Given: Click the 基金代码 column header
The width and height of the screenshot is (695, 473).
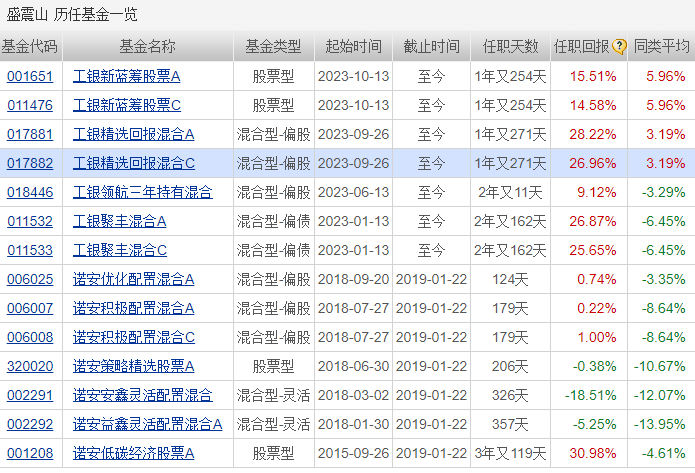Looking at the screenshot, I should click(30, 46).
